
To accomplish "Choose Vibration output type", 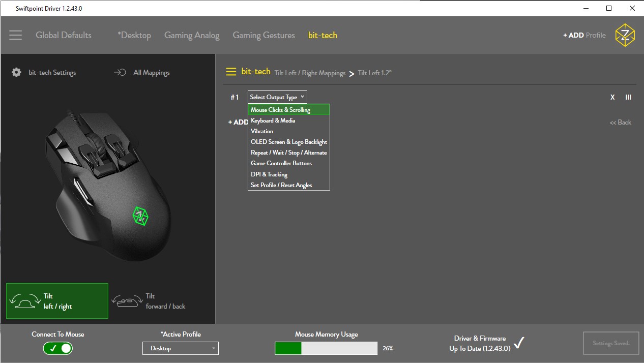I will coord(289,131).
